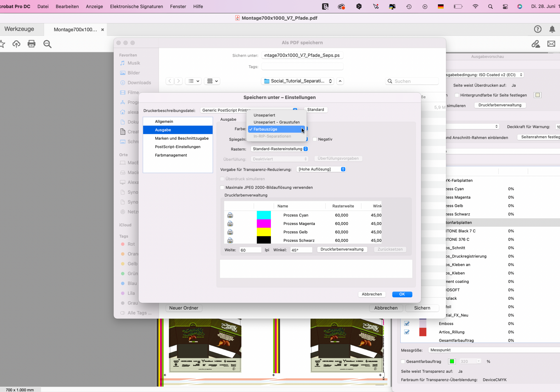Select the share link icon
The width and height of the screenshot is (560, 392).
coord(536,44)
